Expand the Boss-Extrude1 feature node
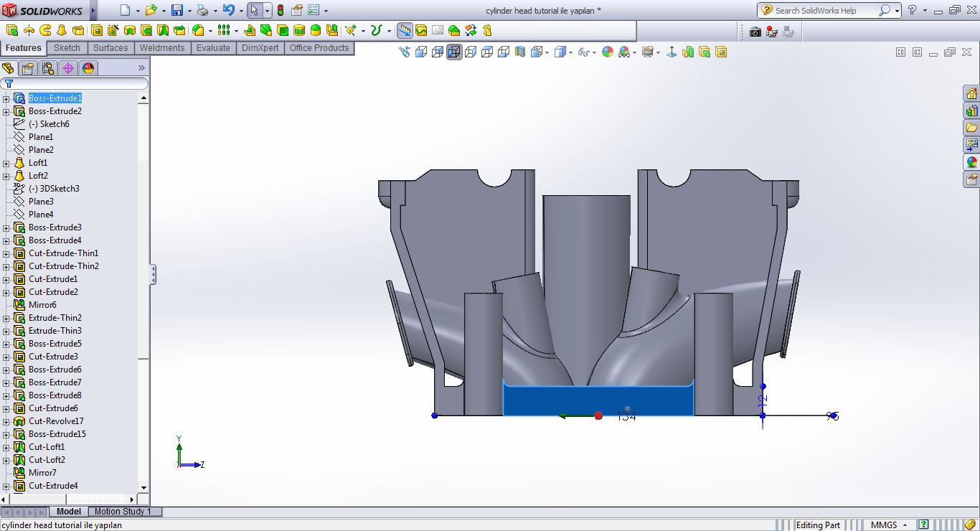Screen dimensions: 980x531 click(6, 98)
